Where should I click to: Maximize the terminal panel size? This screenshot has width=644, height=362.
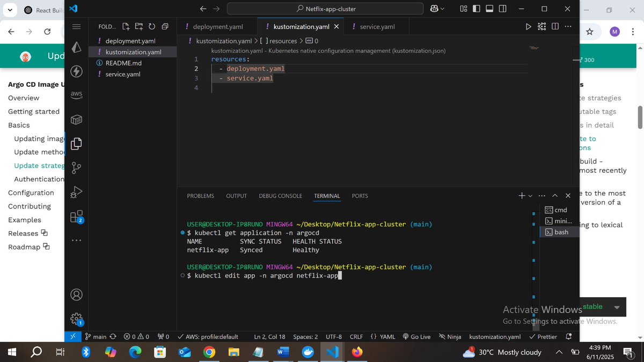[x=555, y=196]
